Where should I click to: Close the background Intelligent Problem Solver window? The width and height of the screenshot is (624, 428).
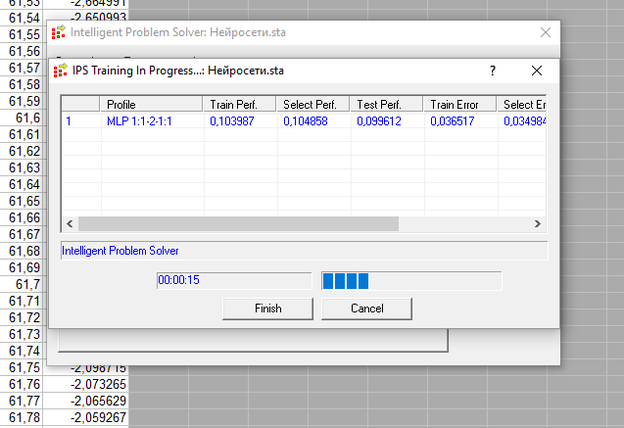[x=545, y=32]
